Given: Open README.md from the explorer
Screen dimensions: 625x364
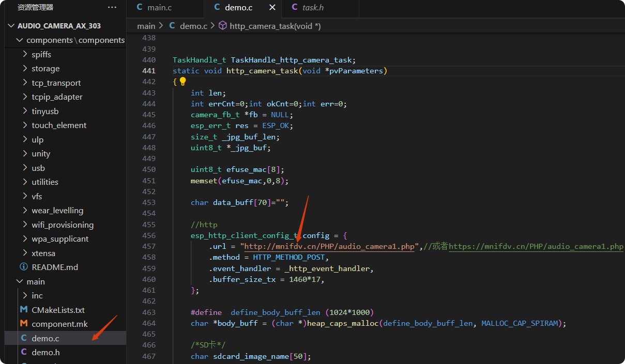Looking at the screenshot, I should [65, 267].
